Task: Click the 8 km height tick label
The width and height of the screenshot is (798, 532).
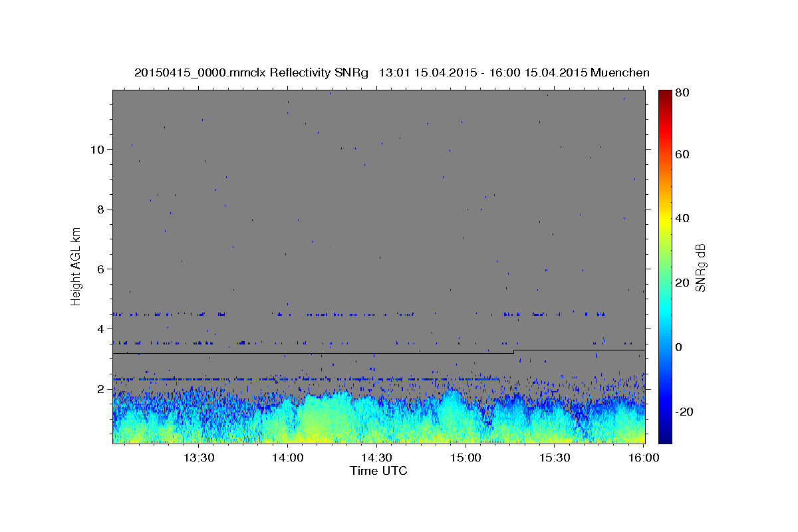Action: pos(101,209)
